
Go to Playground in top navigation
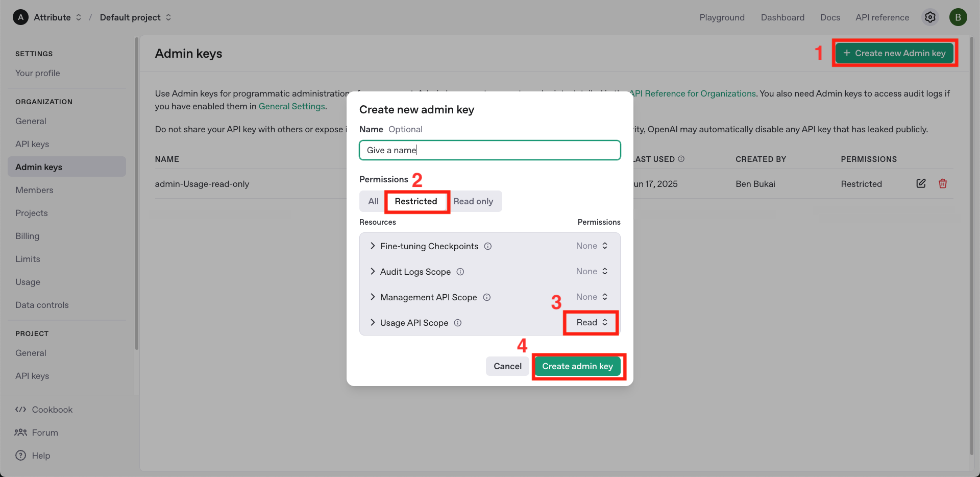click(x=722, y=17)
